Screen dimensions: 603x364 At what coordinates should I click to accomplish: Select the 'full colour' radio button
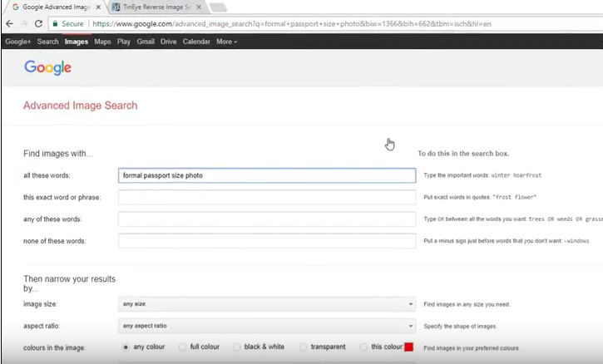(x=182, y=347)
